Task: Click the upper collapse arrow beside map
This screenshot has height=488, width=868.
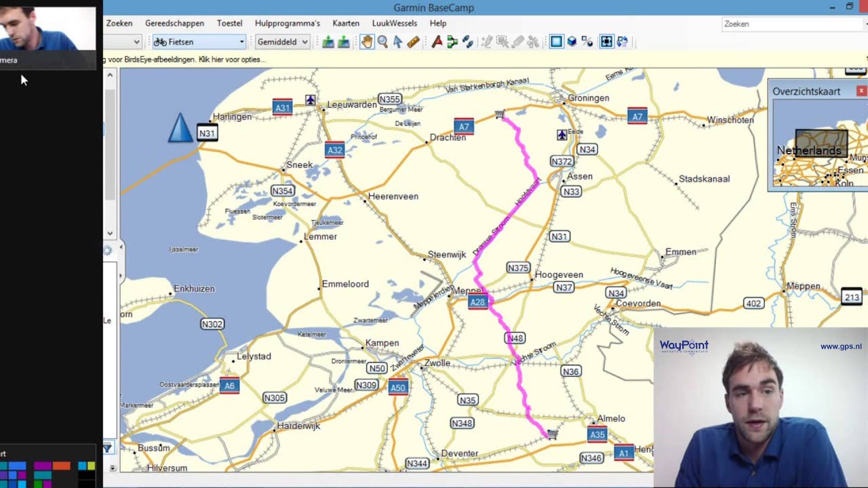Action: pos(121,248)
